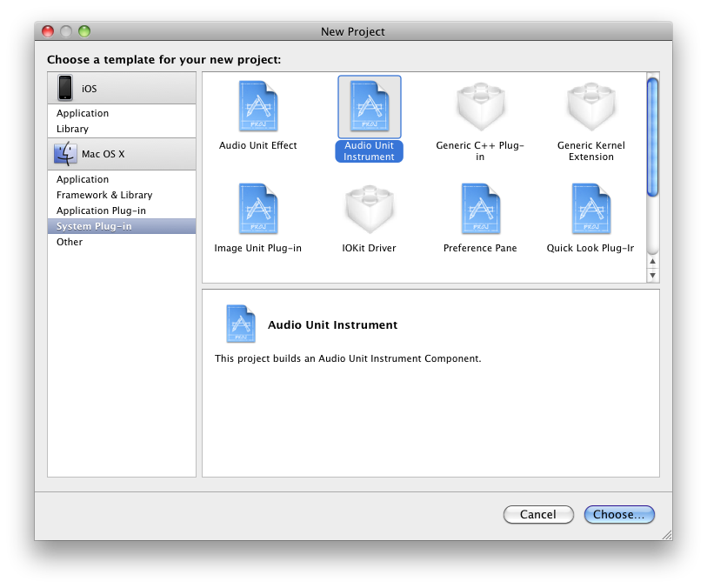Viewport: 707px width, 588px height.
Task: Choose the Generic C++ Plug-in template icon
Action: tap(480, 106)
